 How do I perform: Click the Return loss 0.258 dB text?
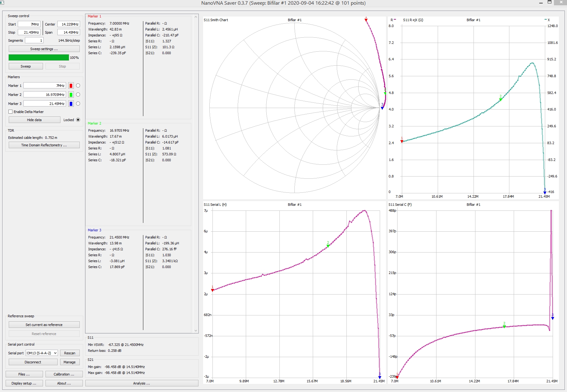point(105,351)
